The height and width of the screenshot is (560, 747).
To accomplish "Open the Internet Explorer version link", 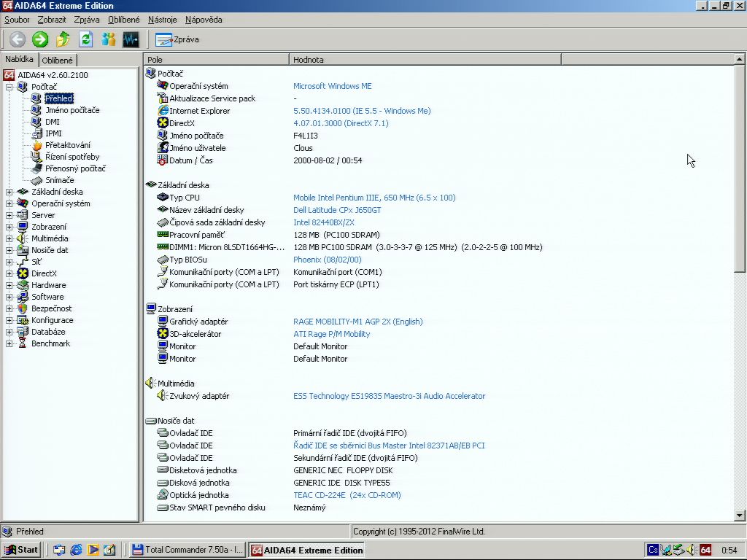I will (362, 111).
